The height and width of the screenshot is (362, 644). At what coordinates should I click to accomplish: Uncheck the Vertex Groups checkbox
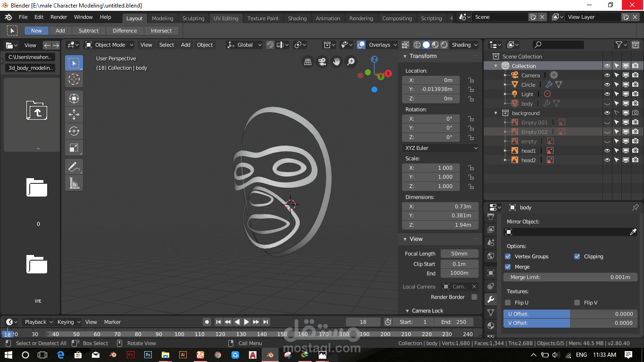[508, 256]
